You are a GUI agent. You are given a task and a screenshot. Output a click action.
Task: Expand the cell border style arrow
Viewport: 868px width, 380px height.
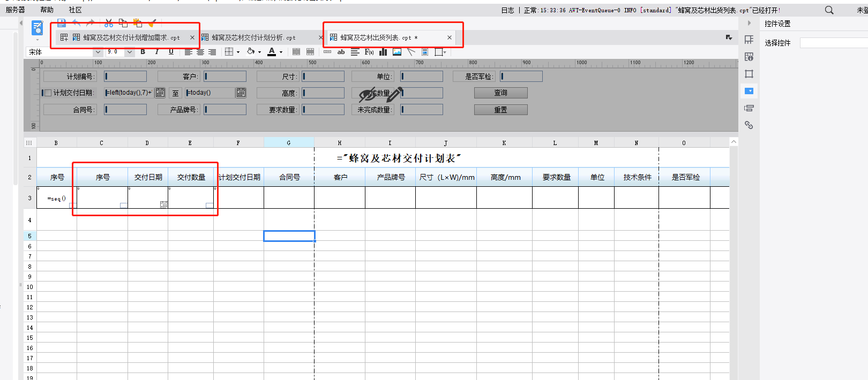point(238,52)
